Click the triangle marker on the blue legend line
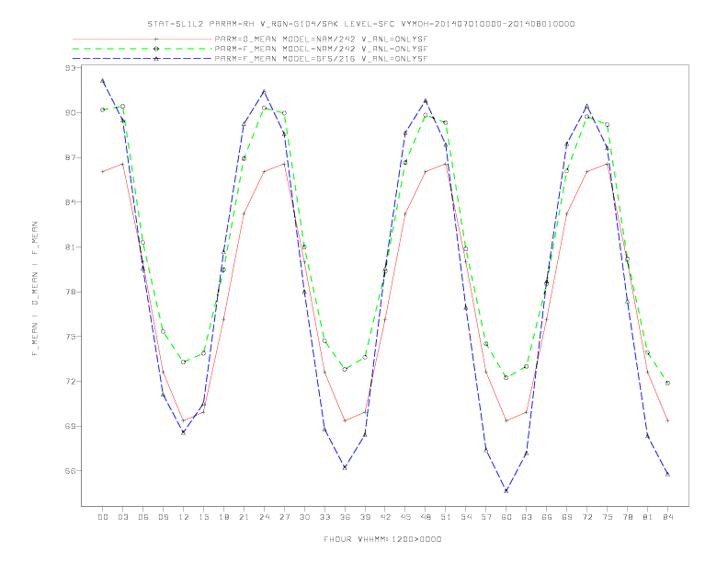Screen dimensions: 728x563 point(156,59)
